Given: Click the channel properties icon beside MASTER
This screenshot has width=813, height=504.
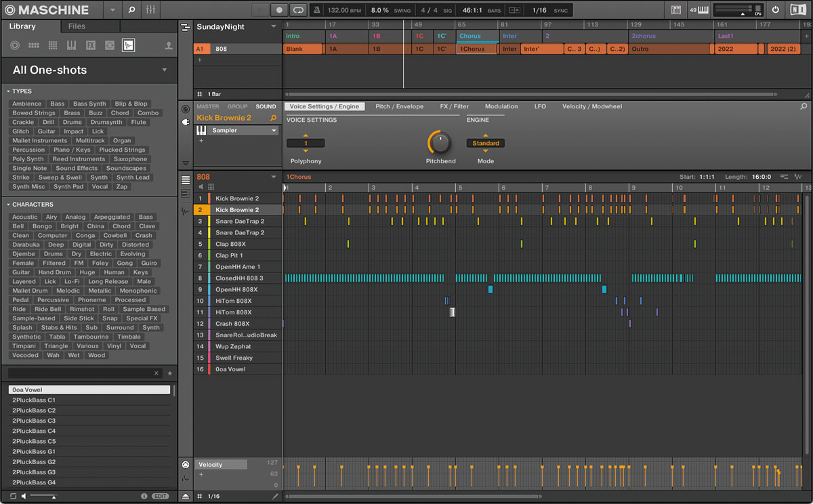Looking at the screenshot, I should (186, 109).
